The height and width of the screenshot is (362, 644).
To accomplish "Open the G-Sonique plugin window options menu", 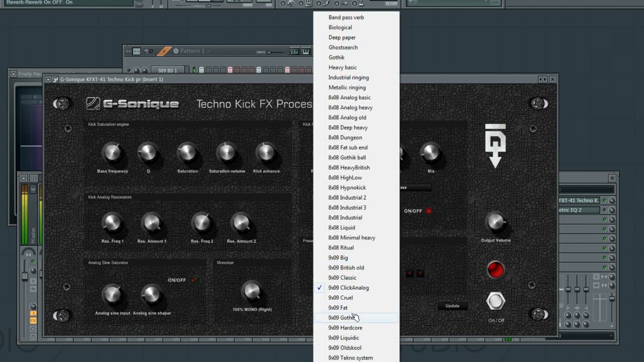I will point(48,79).
